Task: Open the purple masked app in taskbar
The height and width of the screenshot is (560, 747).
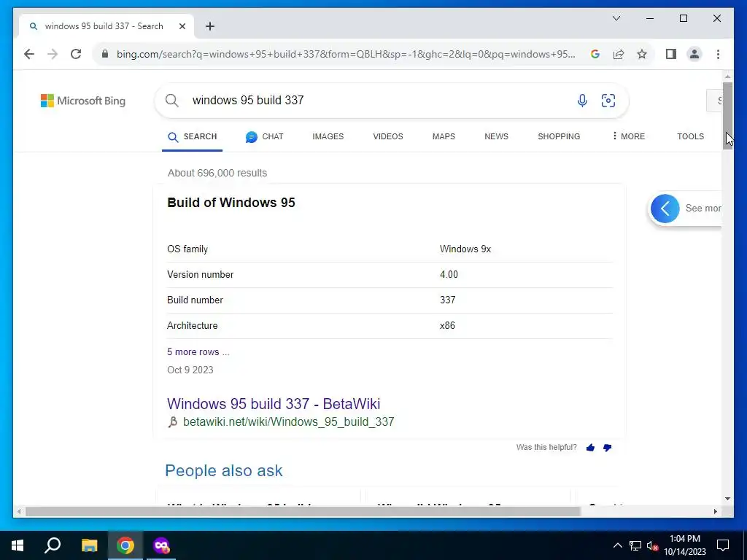Action: [x=161, y=545]
